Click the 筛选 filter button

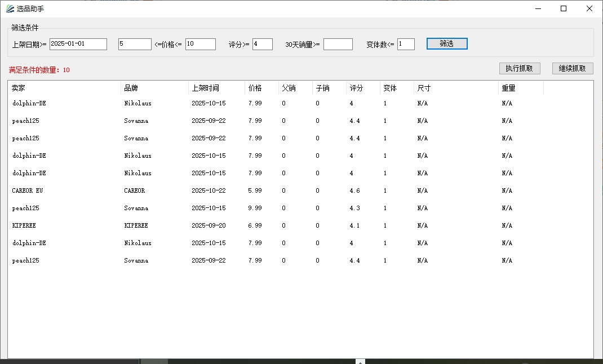pos(446,44)
